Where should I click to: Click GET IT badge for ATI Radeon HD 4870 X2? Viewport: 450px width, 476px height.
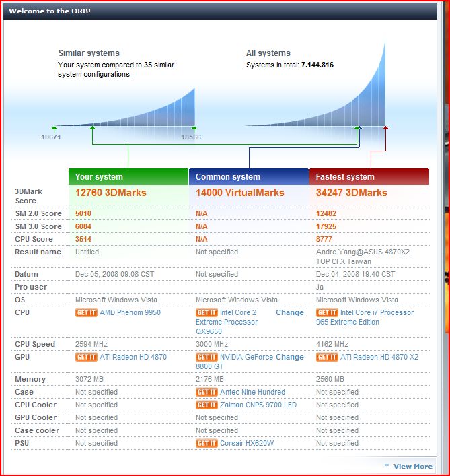pyautogui.click(x=327, y=357)
